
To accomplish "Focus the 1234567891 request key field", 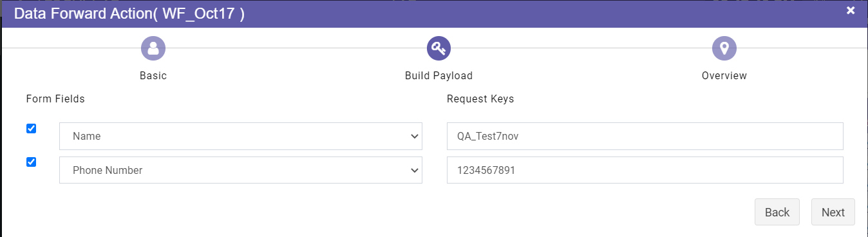I will click(x=645, y=170).
